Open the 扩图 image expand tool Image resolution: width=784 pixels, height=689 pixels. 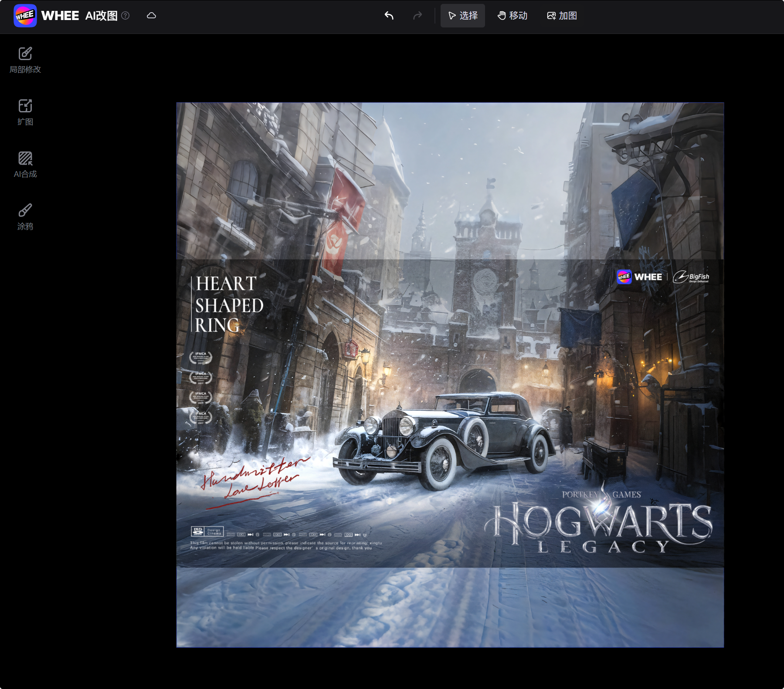click(25, 112)
